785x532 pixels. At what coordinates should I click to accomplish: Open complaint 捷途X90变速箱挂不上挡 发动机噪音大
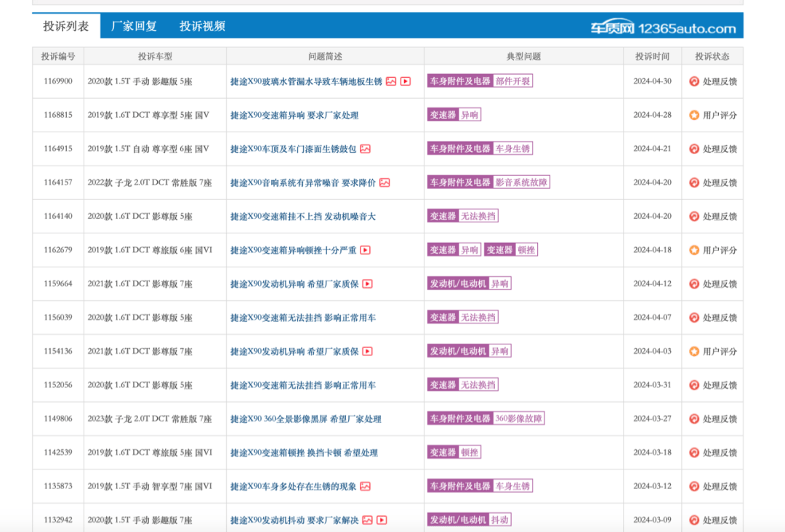(303, 216)
